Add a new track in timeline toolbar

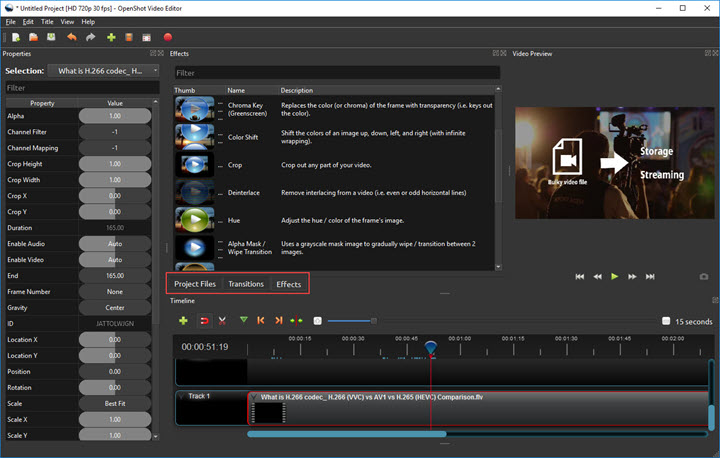(x=183, y=321)
